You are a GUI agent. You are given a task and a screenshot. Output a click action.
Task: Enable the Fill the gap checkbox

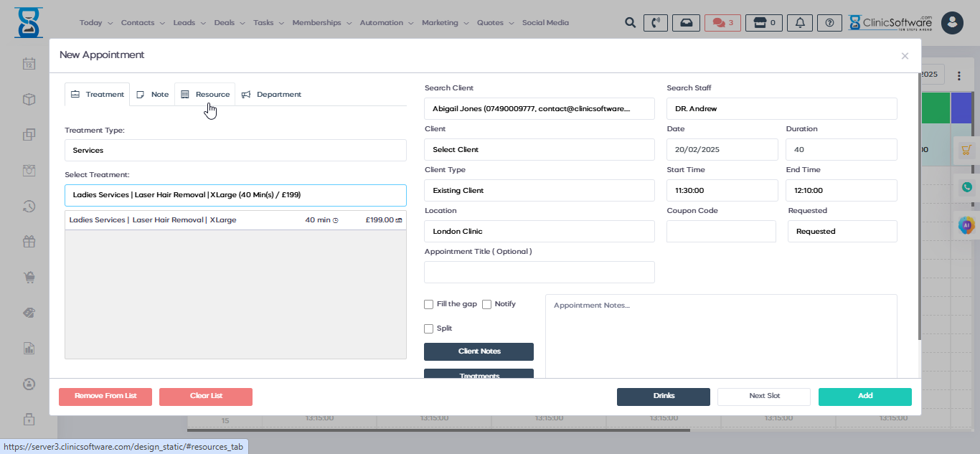(x=429, y=304)
